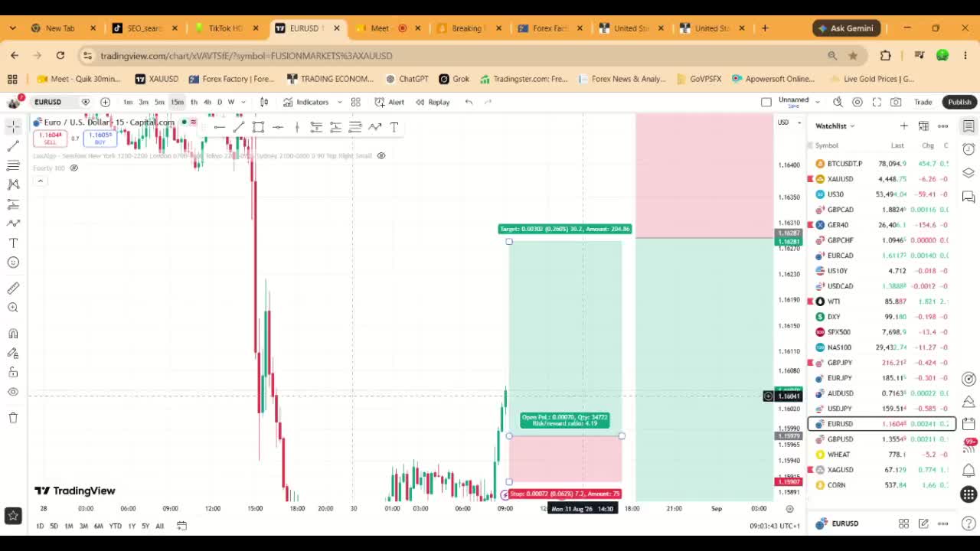
Task: Open the Indicators dialog
Action: tap(306, 102)
